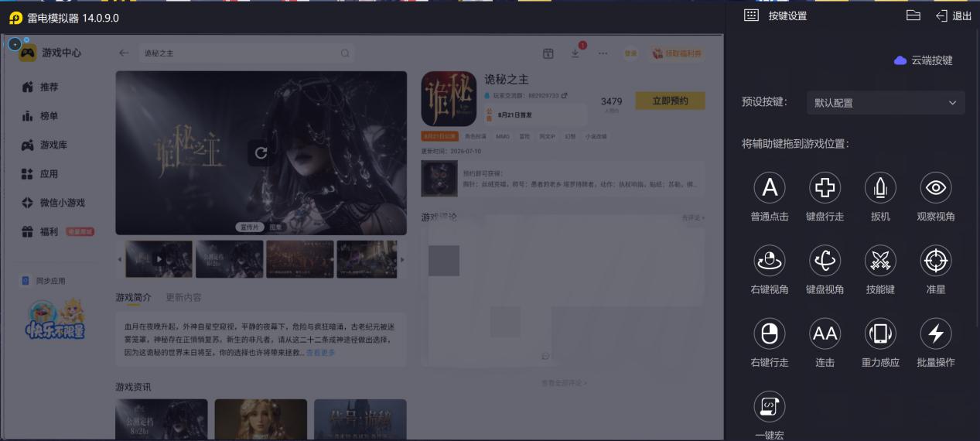Image resolution: width=980 pixels, height=441 pixels.
Task: Select the 批量操作 lightning icon
Action: (x=936, y=333)
